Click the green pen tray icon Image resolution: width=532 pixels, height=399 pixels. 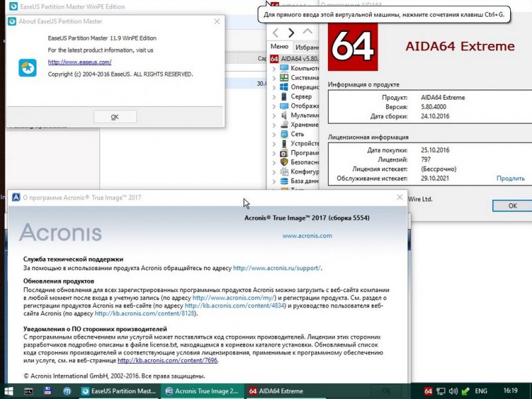[x=465, y=391]
